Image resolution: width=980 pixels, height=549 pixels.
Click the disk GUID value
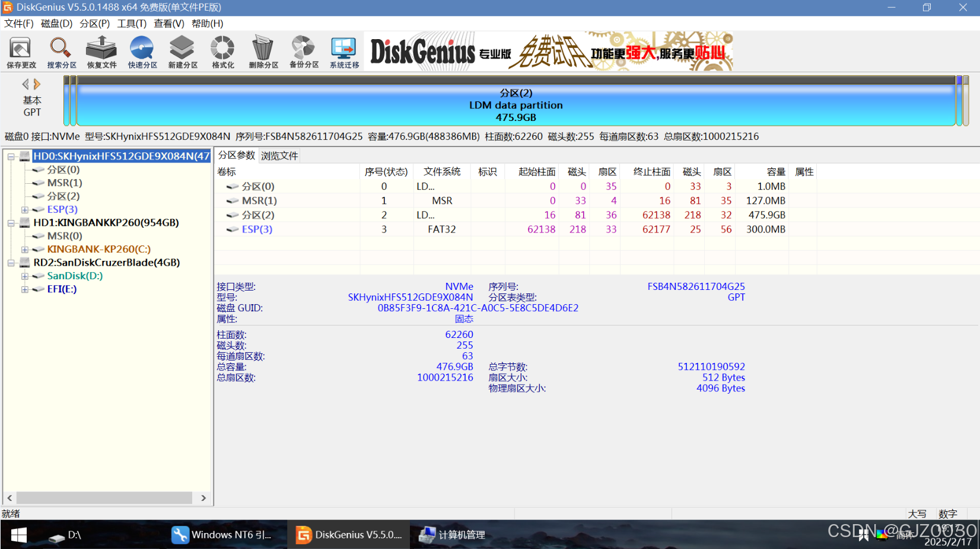coord(478,308)
